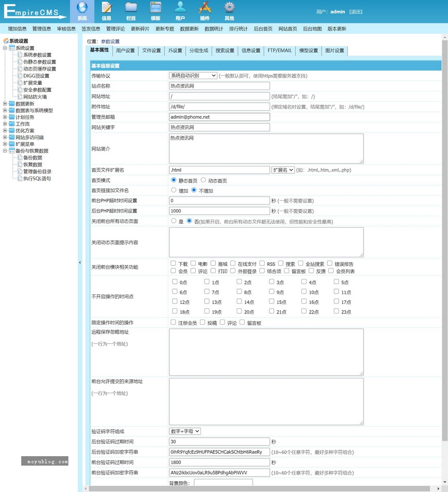Image resolution: width=448 pixels, height=492 pixels.
Task: Expand the 数据更新 tree node
Action: click(5, 104)
